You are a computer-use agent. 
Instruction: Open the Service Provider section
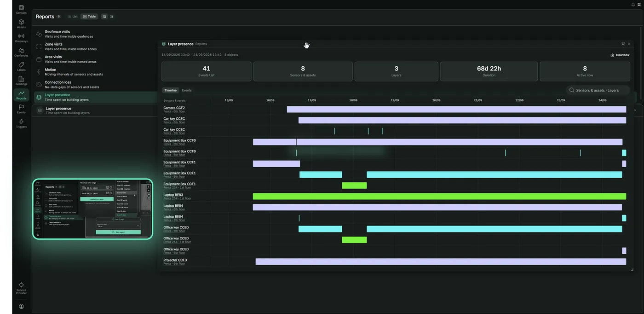coord(21,289)
